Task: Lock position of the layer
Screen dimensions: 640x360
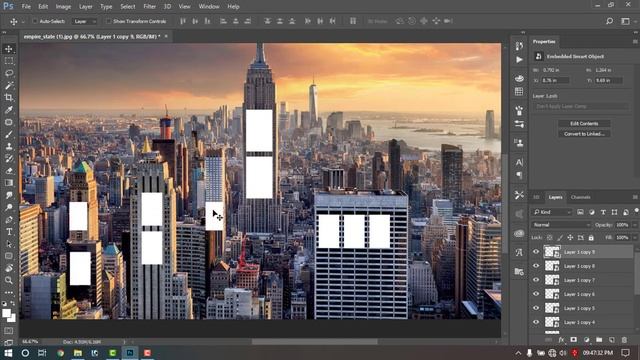Action: (570, 238)
